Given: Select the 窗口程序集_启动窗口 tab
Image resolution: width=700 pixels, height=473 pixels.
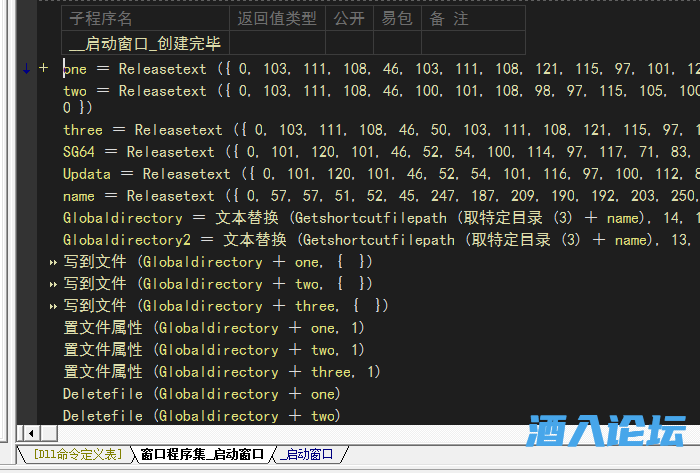Looking at the screenshot, I should (x=201, y=455).
